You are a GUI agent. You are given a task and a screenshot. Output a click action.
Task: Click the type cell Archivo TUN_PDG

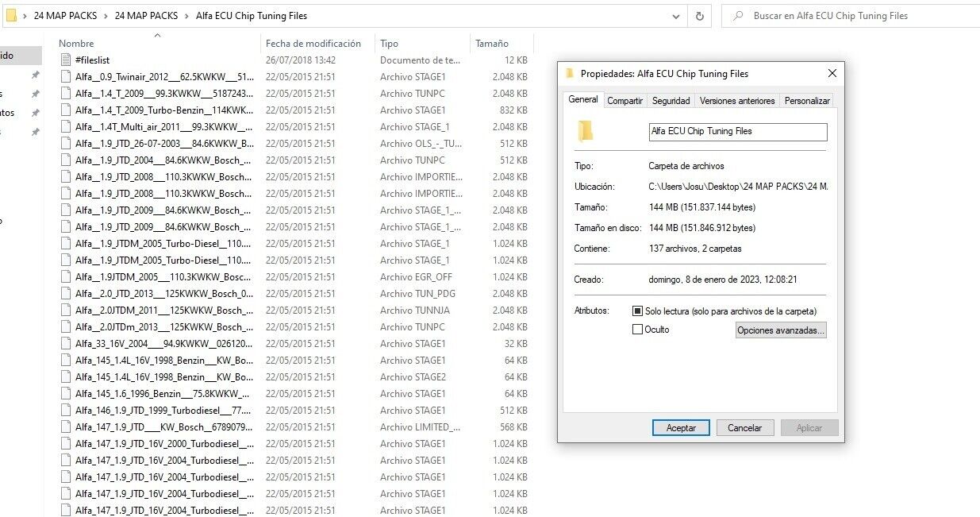[418, 294]
